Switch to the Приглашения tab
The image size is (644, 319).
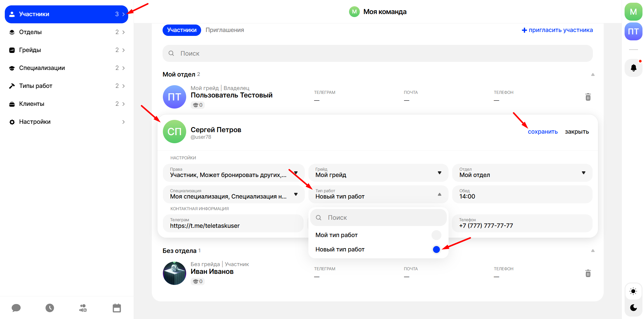coord(225,30)
